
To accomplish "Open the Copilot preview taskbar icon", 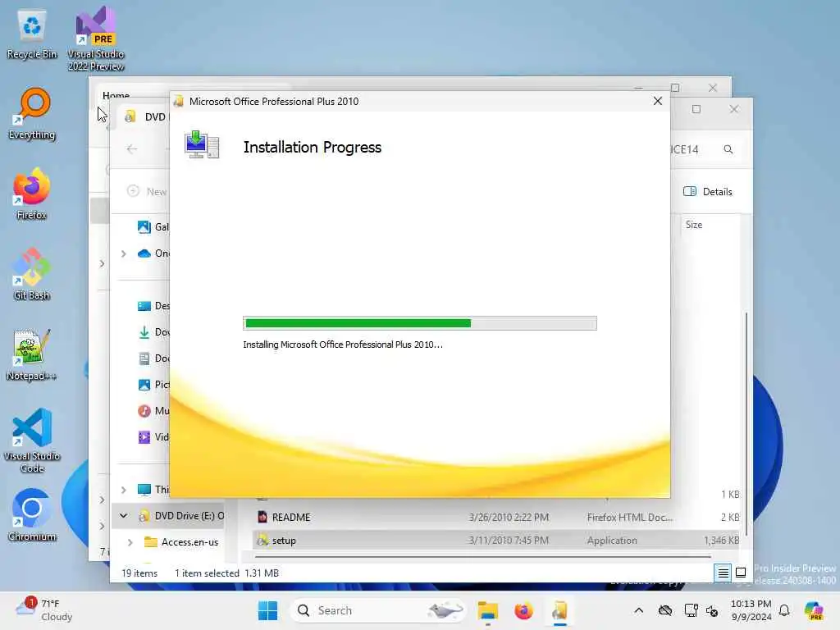I will (x=814, y=610).
